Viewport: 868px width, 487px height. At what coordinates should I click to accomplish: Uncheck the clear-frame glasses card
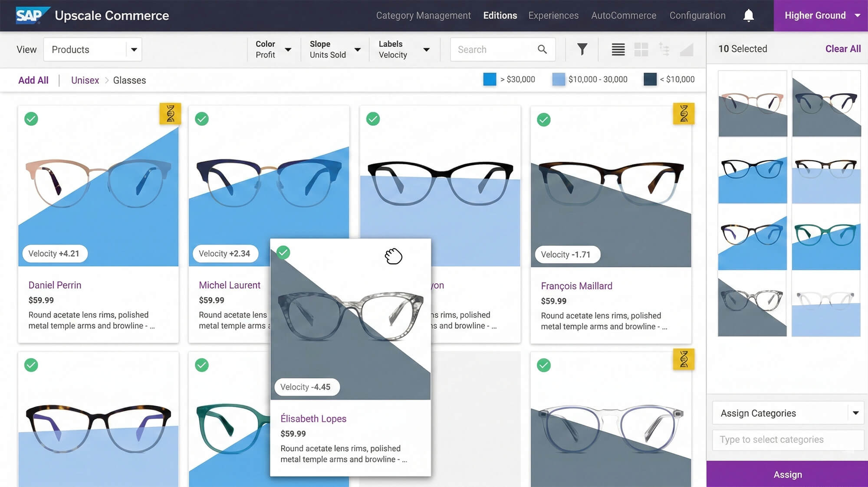[544, 365]
